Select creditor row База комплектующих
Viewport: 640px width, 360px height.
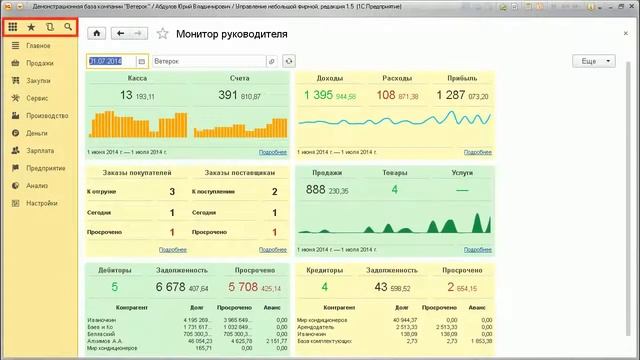395,341
